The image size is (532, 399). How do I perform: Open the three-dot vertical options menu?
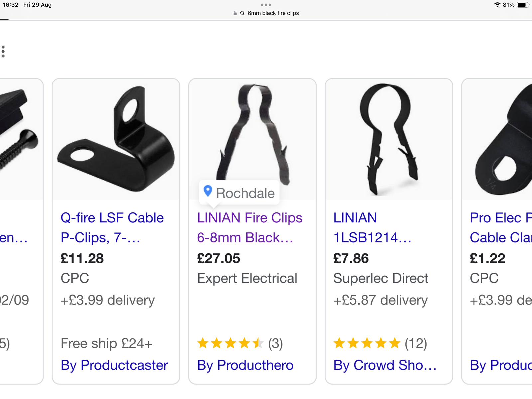[x=3, y=52]
